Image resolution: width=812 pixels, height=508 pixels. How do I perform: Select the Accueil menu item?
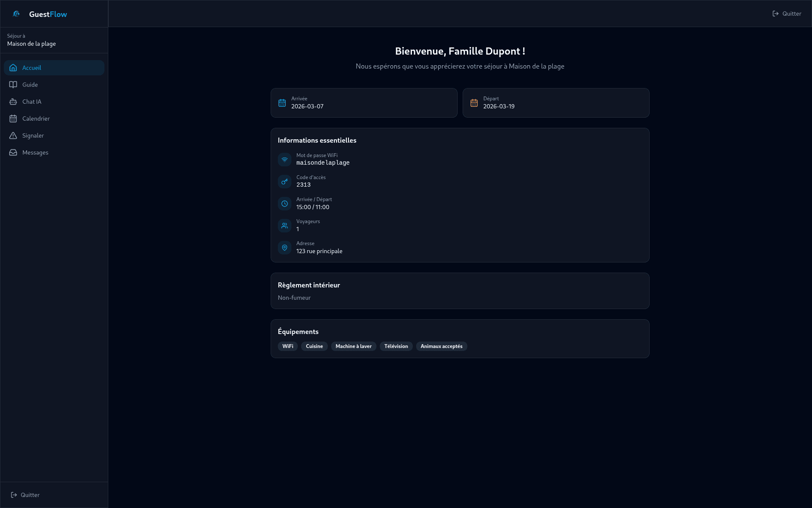(x=54, y=68)
